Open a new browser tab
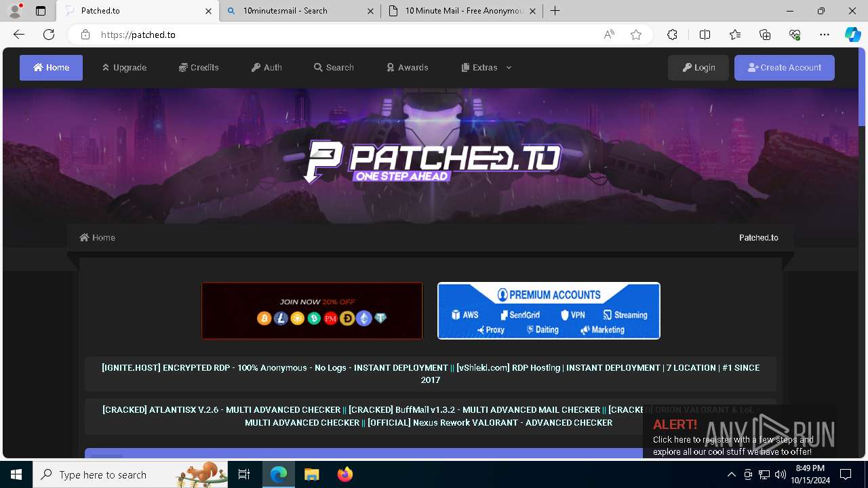The width and height of the screenshot is (868, 488). 555,11
